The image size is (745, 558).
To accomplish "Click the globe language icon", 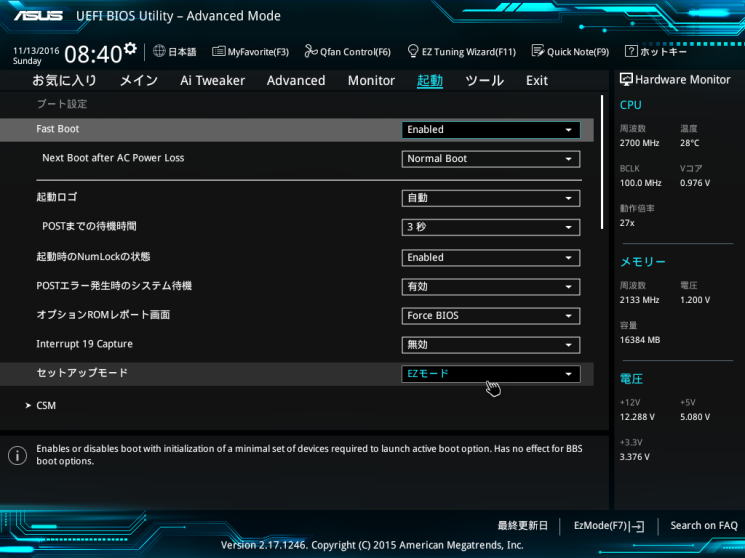I will 159,51.
